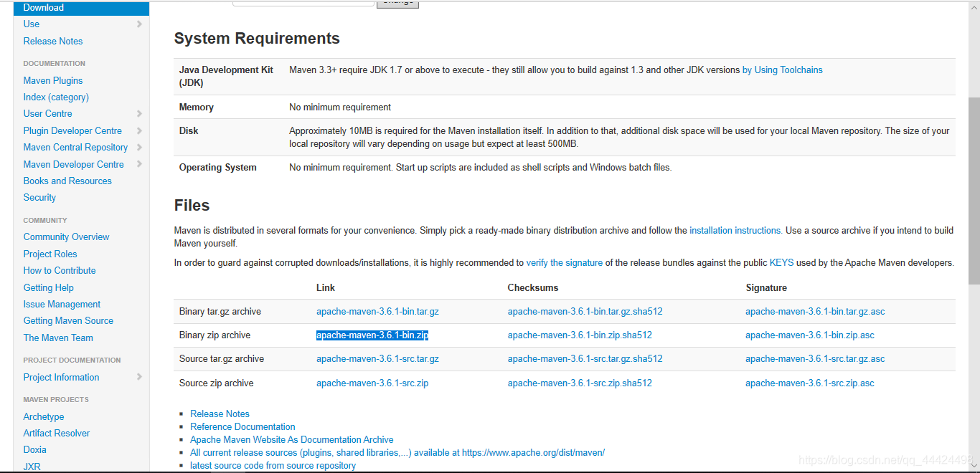Open 'verify the signature' link

point(565,263)
